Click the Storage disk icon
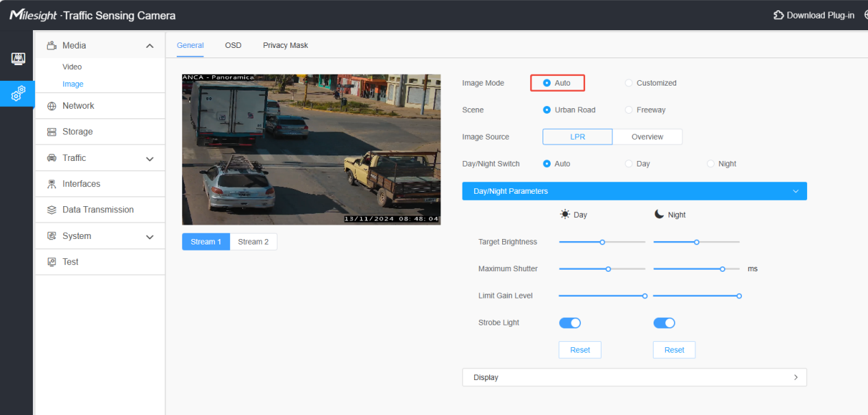The width and height of the screenshot is (868, 415). click(x=51, y=132)
